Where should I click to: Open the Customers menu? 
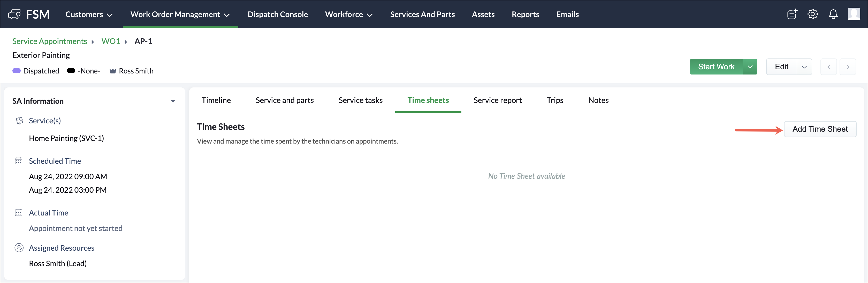89,14
